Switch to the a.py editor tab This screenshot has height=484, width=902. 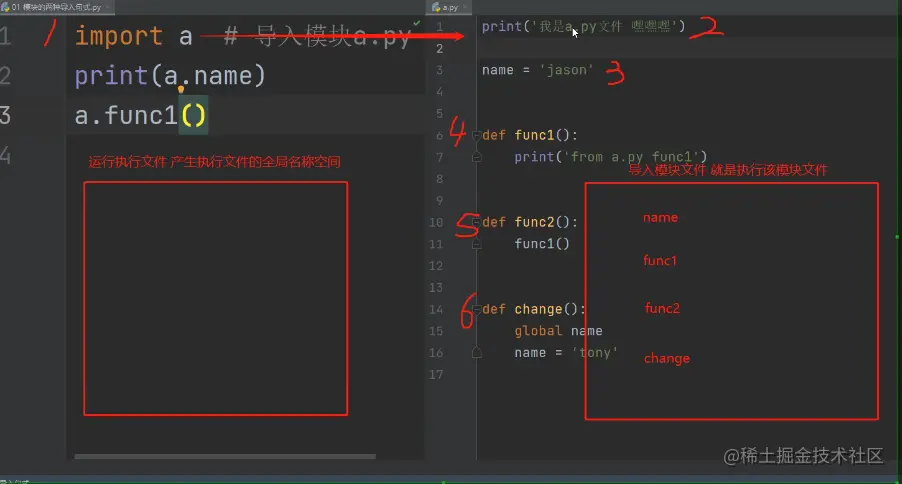pos(449,7)
